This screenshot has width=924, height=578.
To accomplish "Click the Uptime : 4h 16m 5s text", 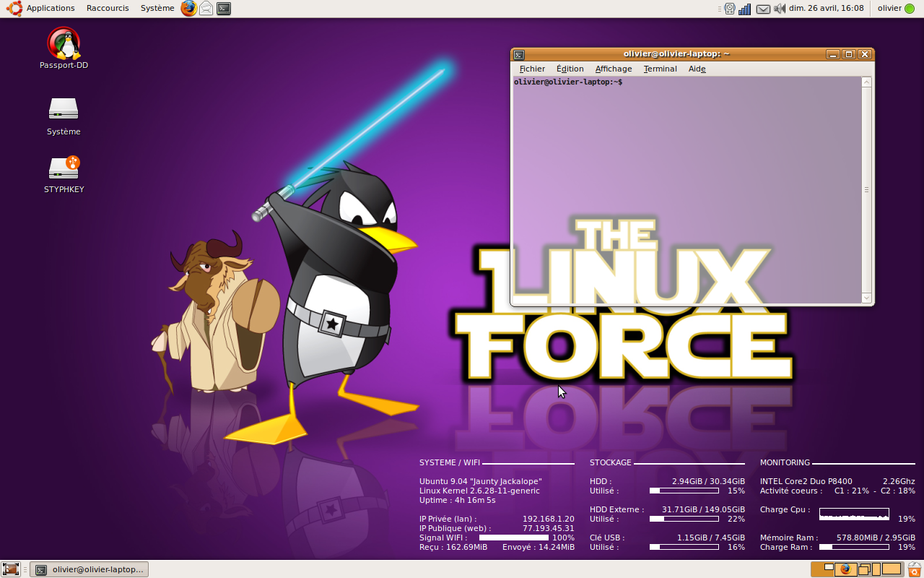I will (458, 500).
